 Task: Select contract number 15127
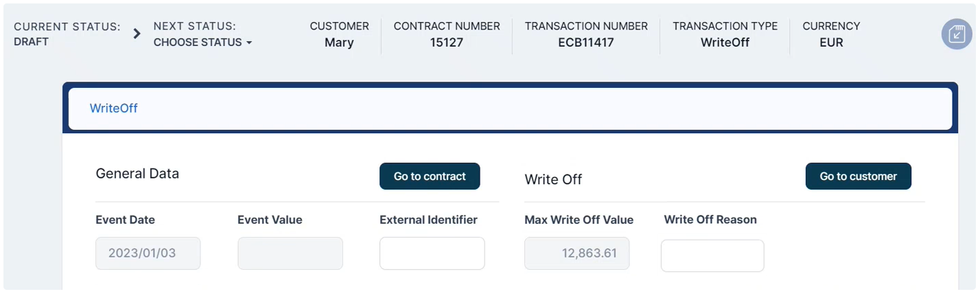[447, 43]
